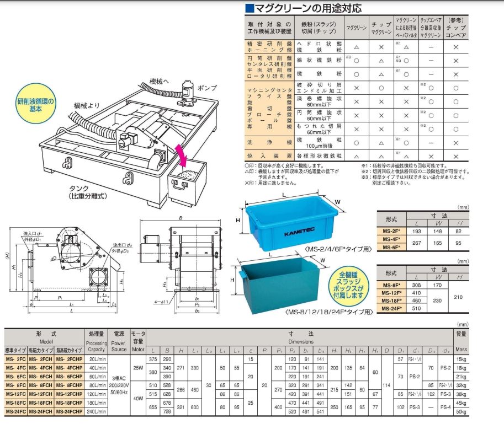Click the ポンプ label in the tank illustration
Screen dimensions: 504x429
coord(206,88)
